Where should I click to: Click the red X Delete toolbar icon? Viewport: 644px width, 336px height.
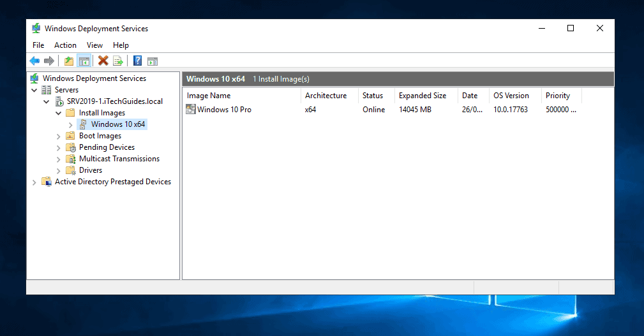click(x=103, y=61)
